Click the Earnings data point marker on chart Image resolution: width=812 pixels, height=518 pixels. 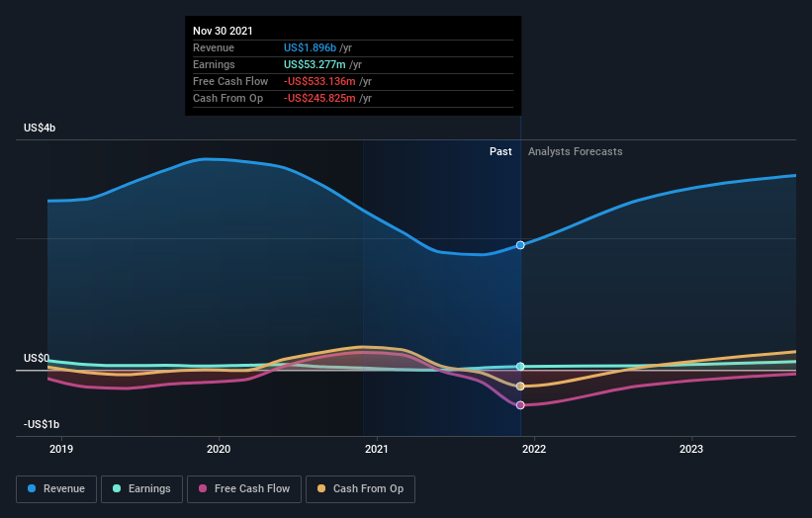click(520, 367)
